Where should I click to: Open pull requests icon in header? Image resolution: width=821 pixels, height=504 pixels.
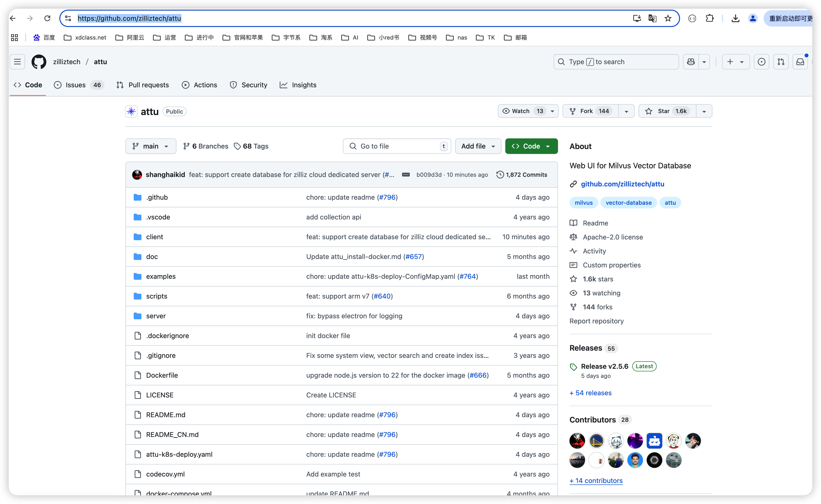pos(781,62)
